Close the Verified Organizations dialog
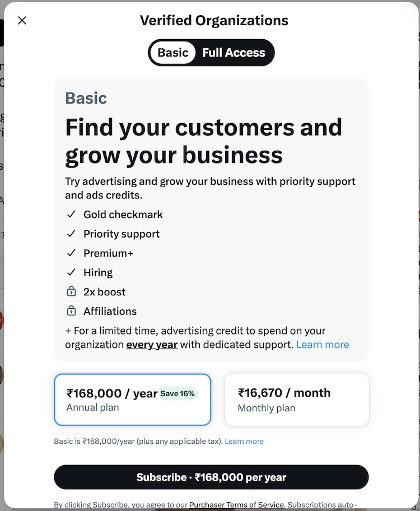The width and height of the screenshot is (420, 511). [22, 21]
